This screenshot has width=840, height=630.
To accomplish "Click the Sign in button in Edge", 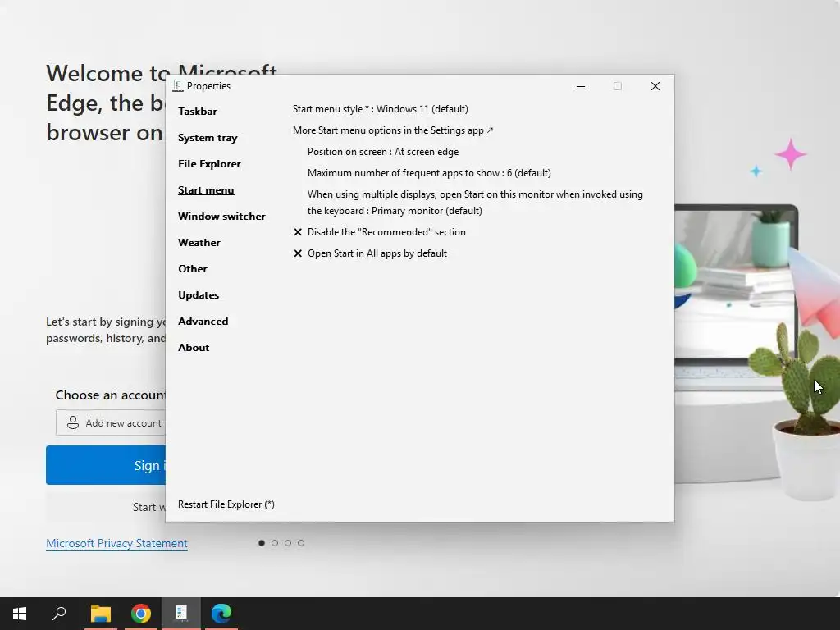I will click(x=106, y=465).
